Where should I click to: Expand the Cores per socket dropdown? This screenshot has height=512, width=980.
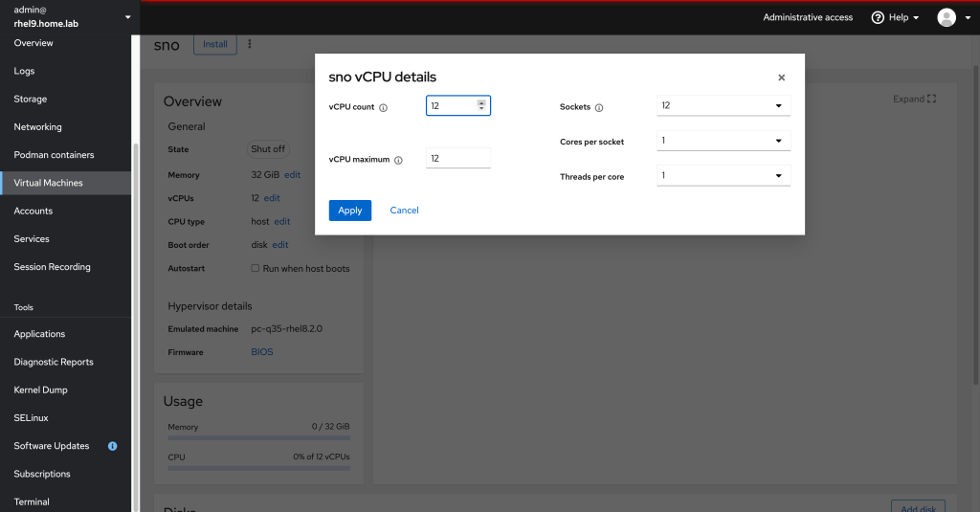724,141
